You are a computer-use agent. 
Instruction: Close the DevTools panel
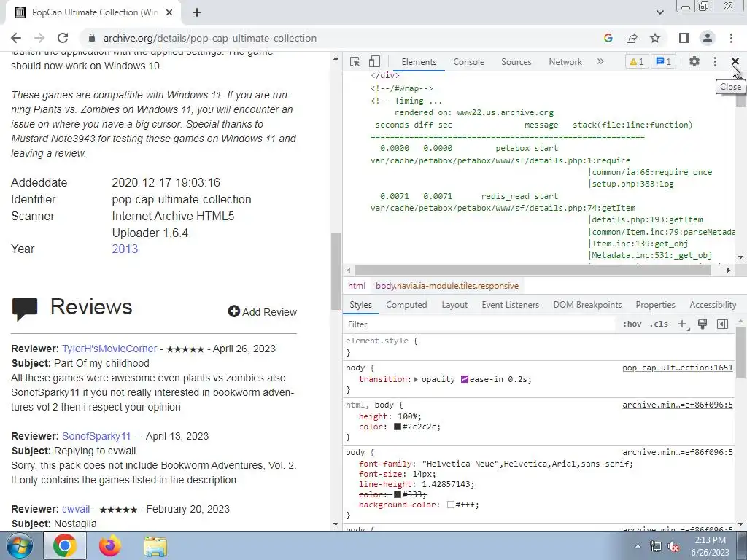[735, 61]
